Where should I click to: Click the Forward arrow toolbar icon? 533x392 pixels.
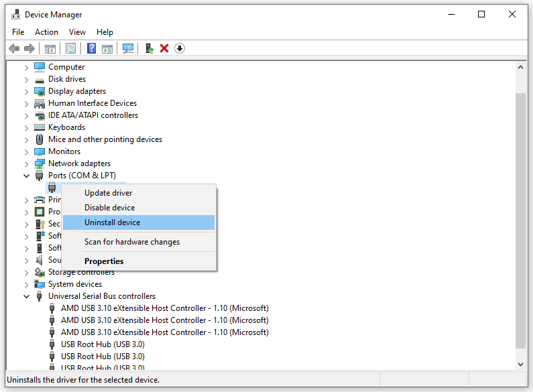29,48
